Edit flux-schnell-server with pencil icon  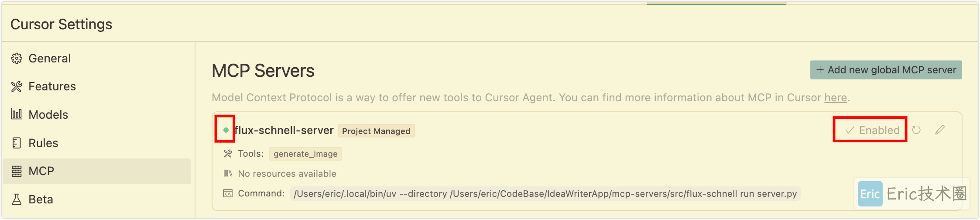pos(940,130)
